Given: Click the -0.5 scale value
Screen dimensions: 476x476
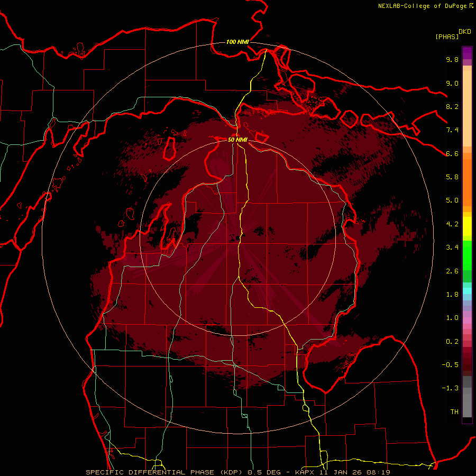Looking at the screenshot, I should (450, 365).
